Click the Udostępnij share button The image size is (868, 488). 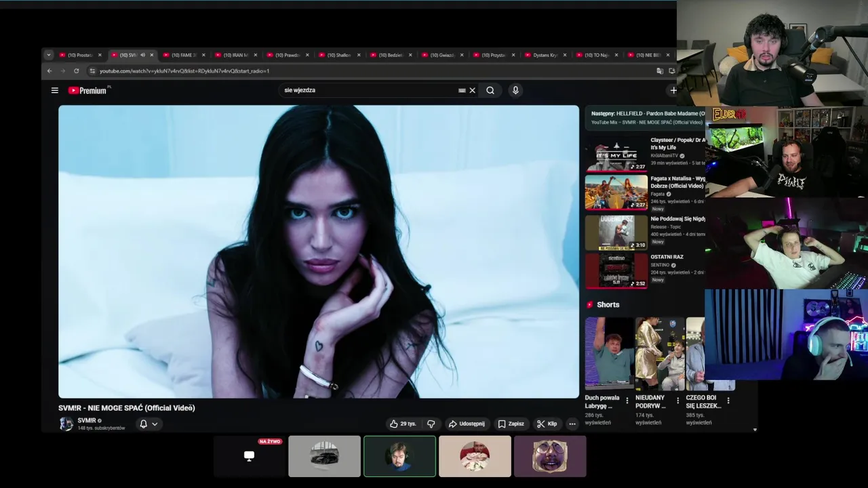click(x=467, y=424)
